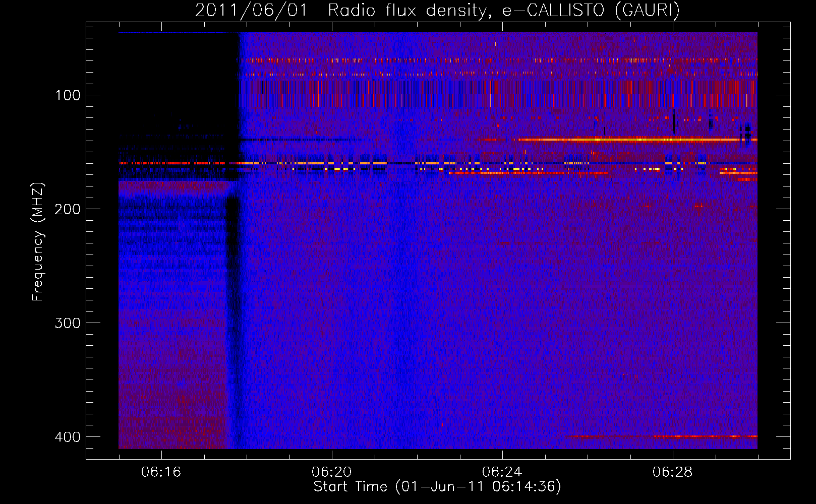Click the Start Time axis label text
816x504 pixels.
click(x=437, y=487)
